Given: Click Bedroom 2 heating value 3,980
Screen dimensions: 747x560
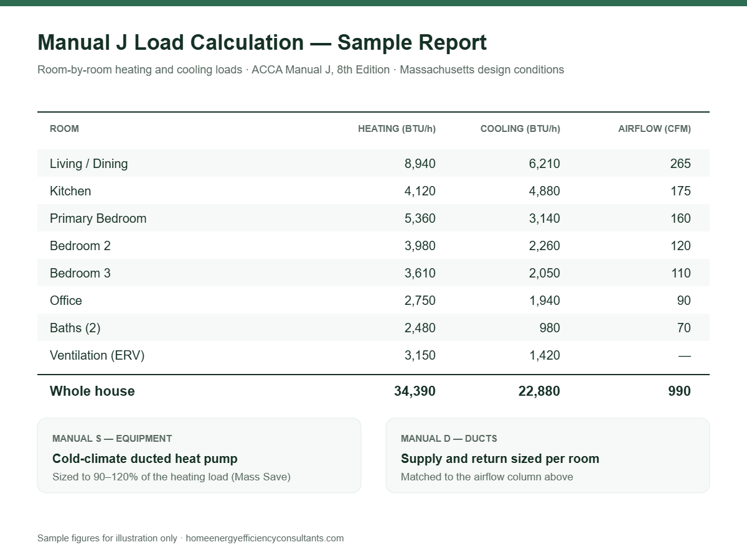Looking at the screenshot, I should point(420,246).
